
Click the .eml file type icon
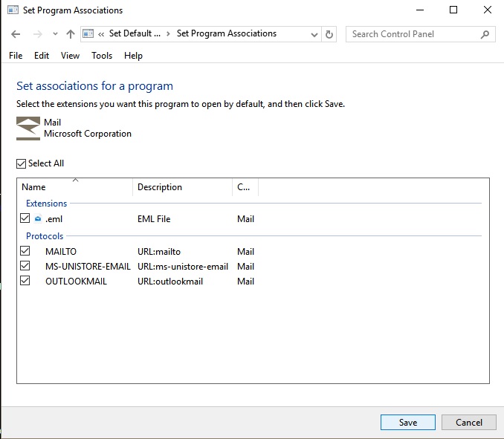(38, 218)
